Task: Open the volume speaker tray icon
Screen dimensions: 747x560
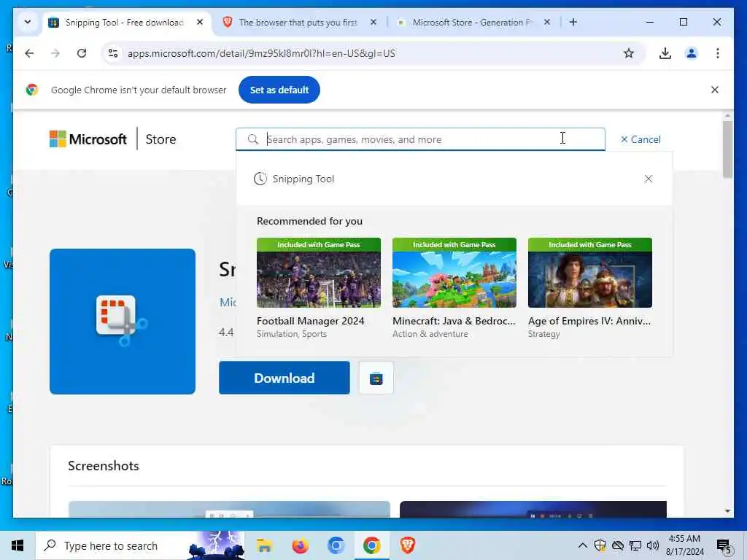Action: (x=653, y=545)
